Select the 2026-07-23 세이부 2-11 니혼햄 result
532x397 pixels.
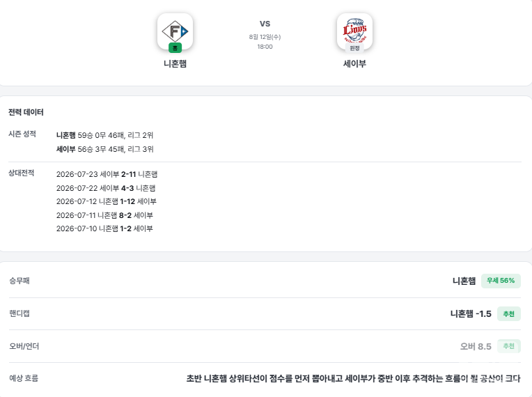point(107,174)
